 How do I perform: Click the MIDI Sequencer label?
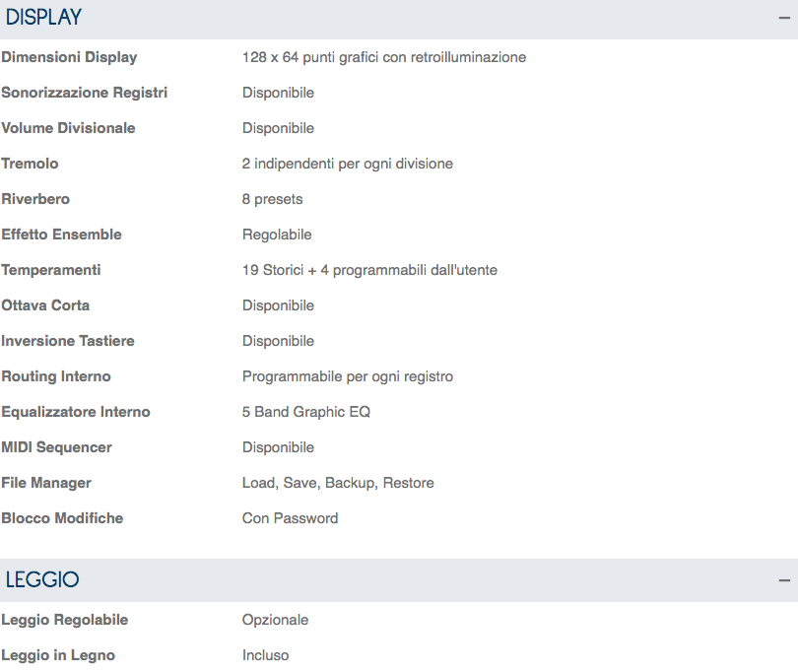[x=56, y=447]
